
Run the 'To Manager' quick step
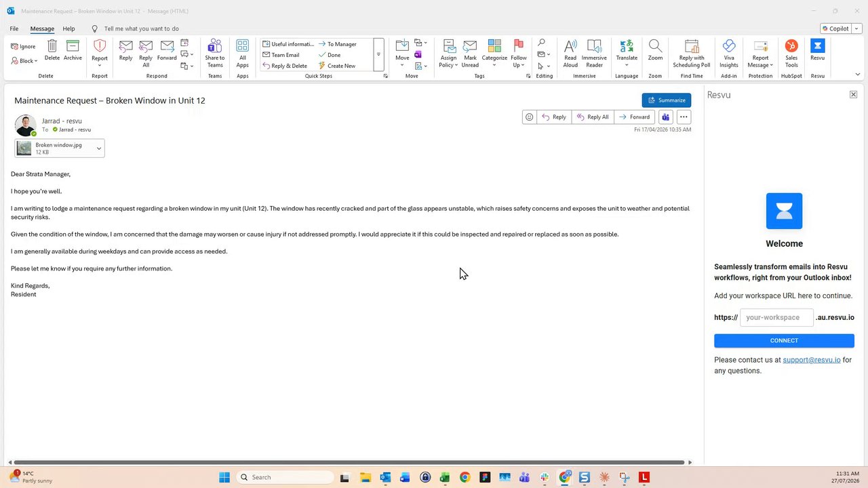point(338,44)
